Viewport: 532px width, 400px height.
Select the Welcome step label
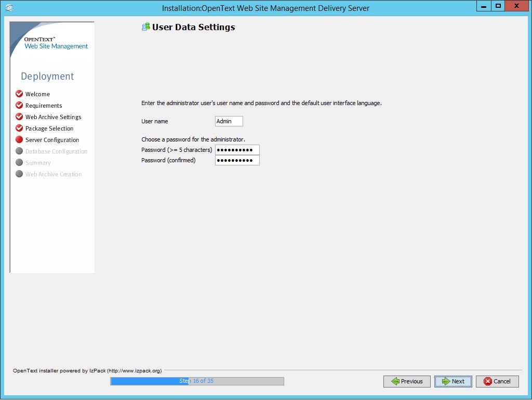(x=37, y=94)
